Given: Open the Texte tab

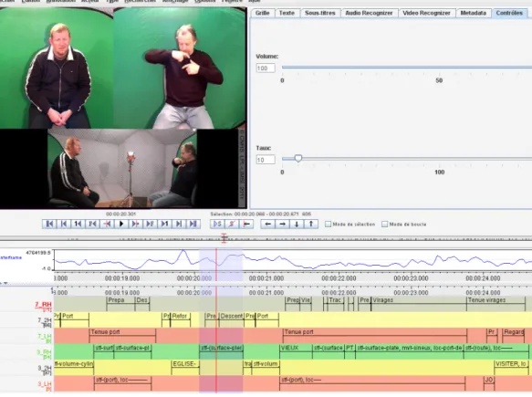Looking at the screenshot, I should pos(287,13).
